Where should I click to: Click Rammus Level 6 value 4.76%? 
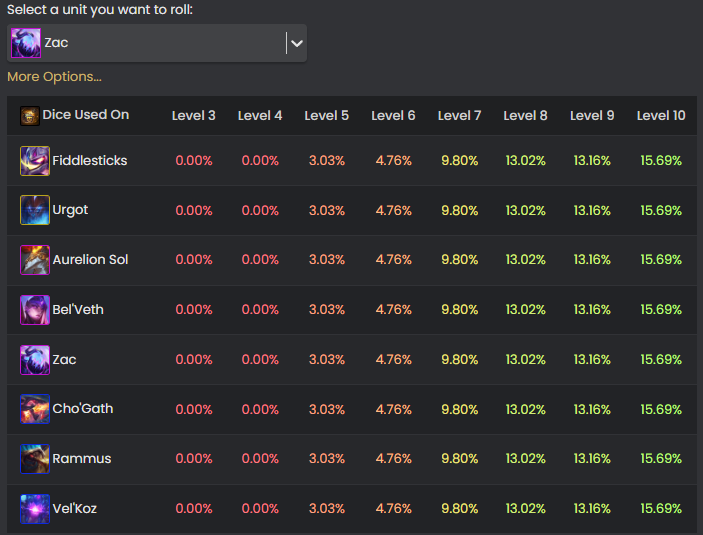point(393,459)
